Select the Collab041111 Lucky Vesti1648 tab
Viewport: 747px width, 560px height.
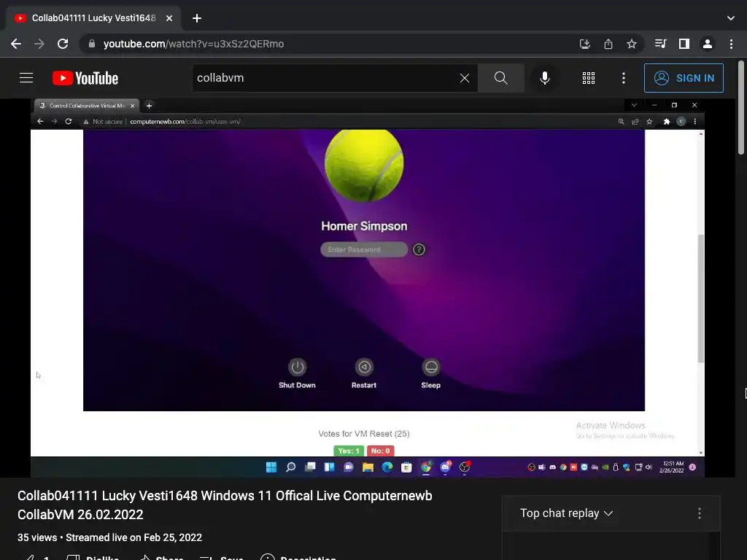pos(94,18)
